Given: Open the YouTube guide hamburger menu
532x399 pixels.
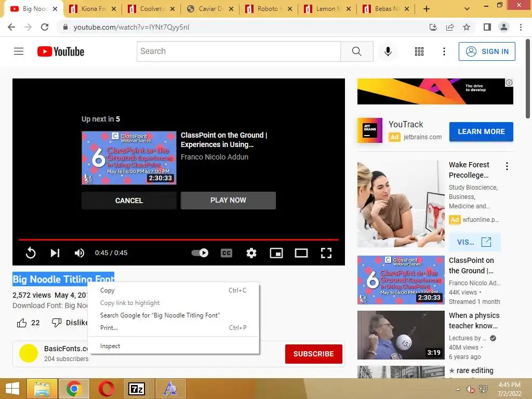Looking at the screenshot, I should point(19,51).
